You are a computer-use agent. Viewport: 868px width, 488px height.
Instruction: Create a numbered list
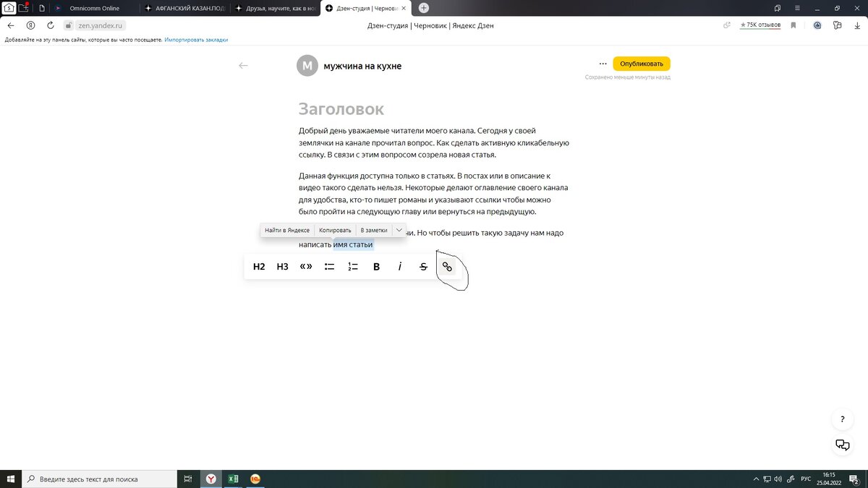tap(352, 266)
